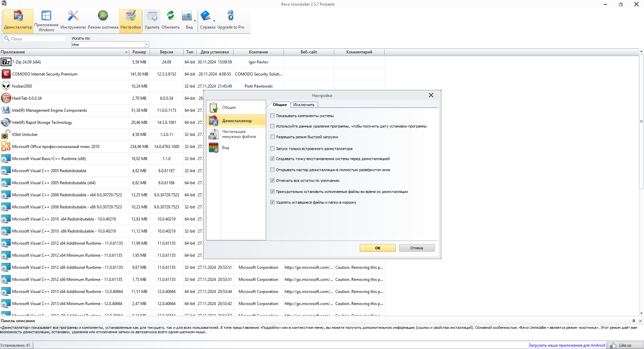The width and height of the screenshot is (644, 349).
Task: Select the foobar2000 alien icon
Action: [6, 86]
